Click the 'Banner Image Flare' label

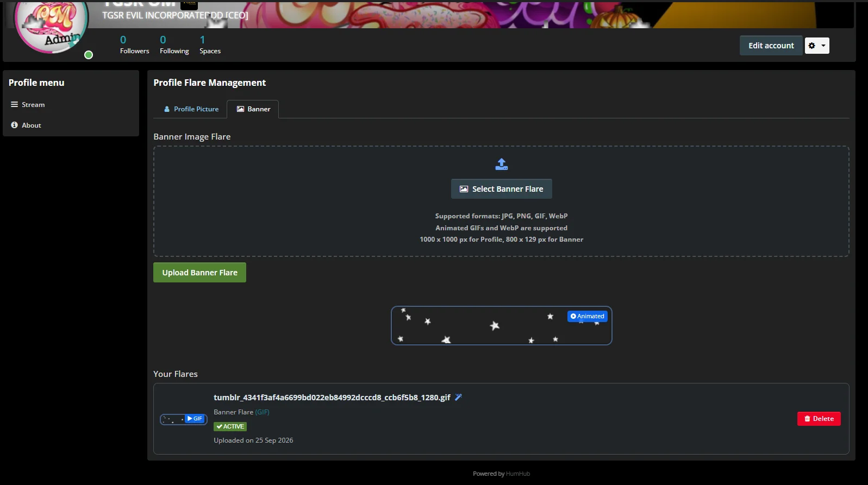192,137
